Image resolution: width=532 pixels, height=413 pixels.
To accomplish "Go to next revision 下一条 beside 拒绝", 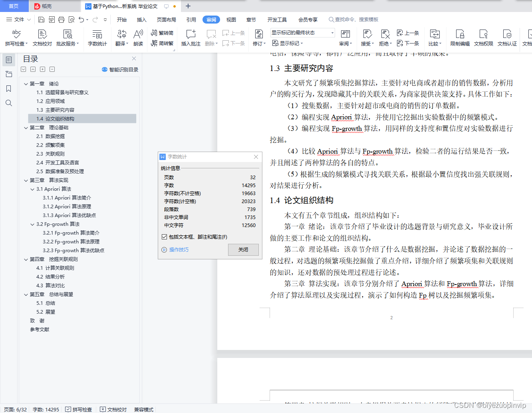I will point(408,43).
